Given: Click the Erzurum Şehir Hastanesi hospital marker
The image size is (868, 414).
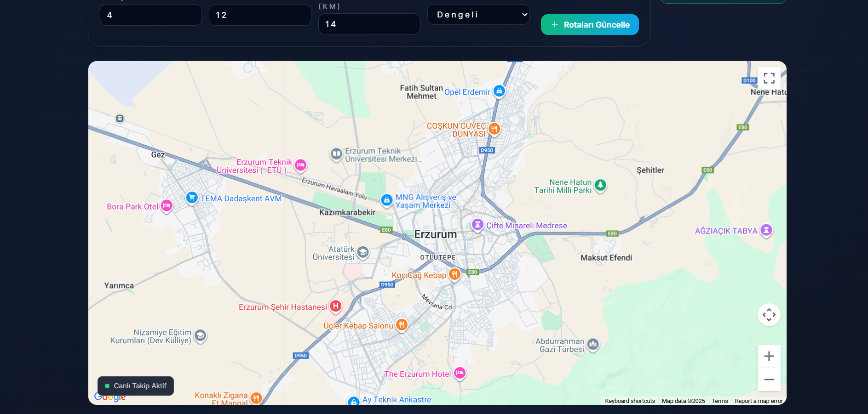Looking at the screenshot, I should 336,306.
